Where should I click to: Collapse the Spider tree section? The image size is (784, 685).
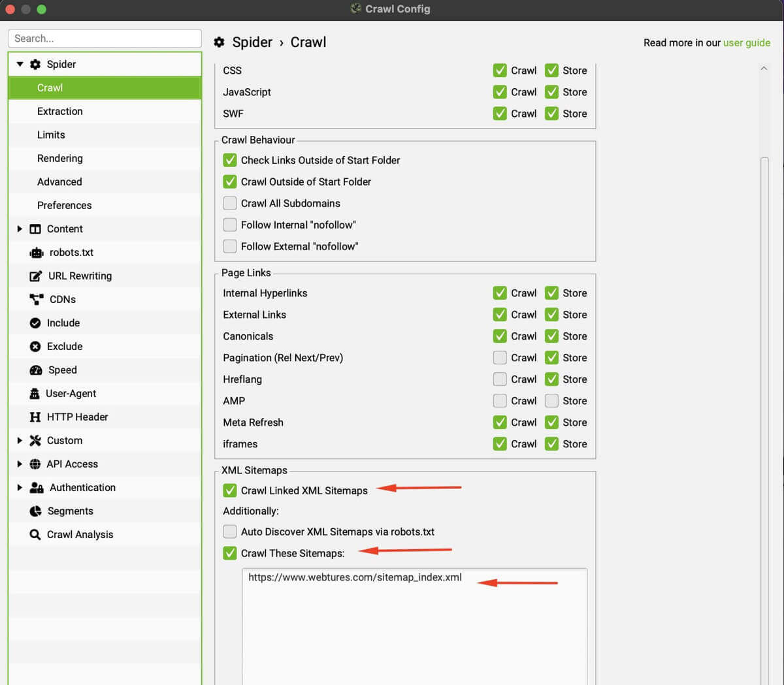[x=20, y=64]
